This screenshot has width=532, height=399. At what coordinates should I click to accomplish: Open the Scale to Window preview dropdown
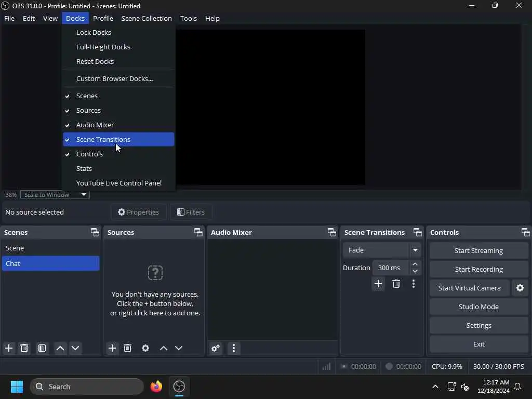(55, 195)
